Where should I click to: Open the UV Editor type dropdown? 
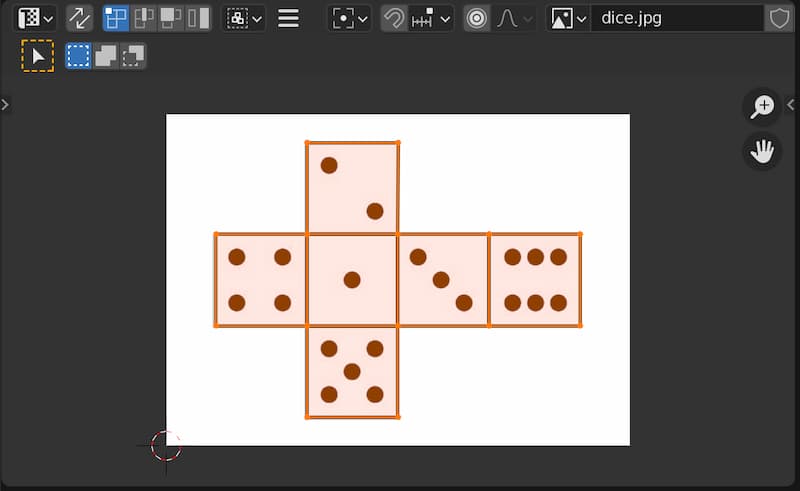pos(36,18)
